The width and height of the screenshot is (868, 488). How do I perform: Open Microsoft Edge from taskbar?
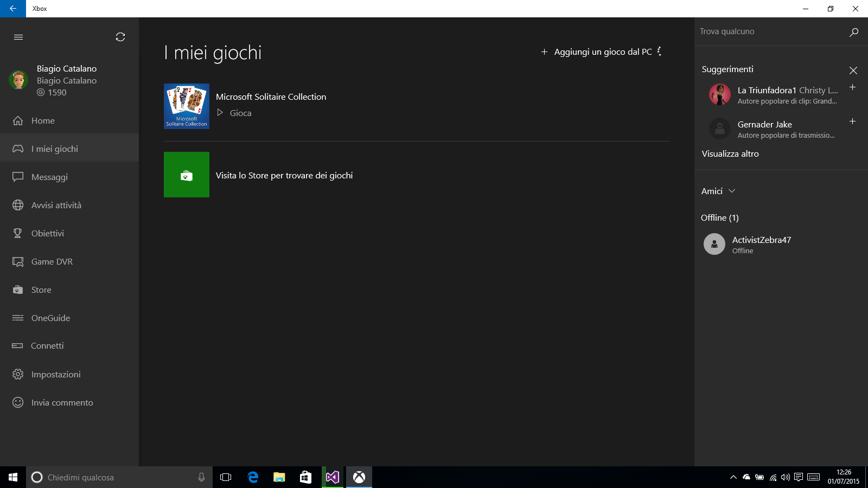253,477
